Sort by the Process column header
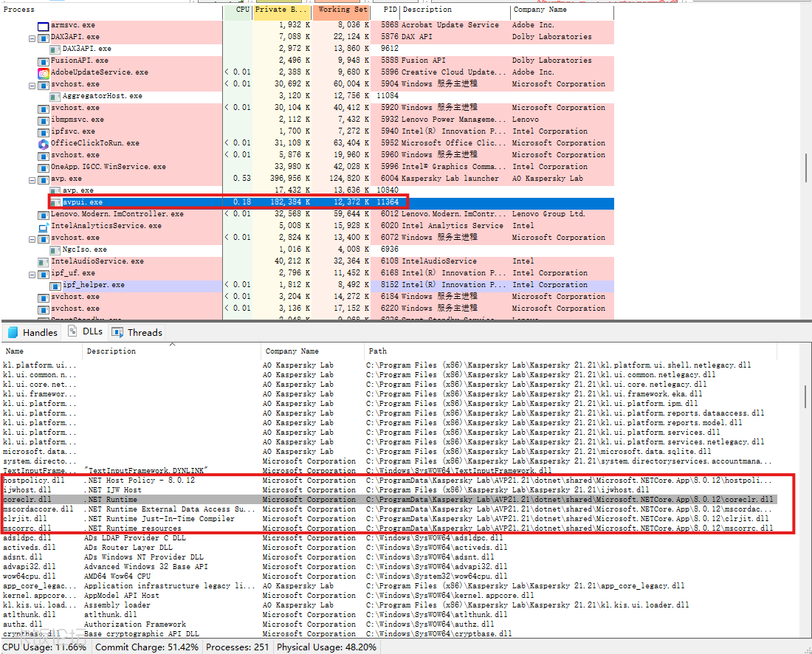Screen dimensions: 812x654 111,10
